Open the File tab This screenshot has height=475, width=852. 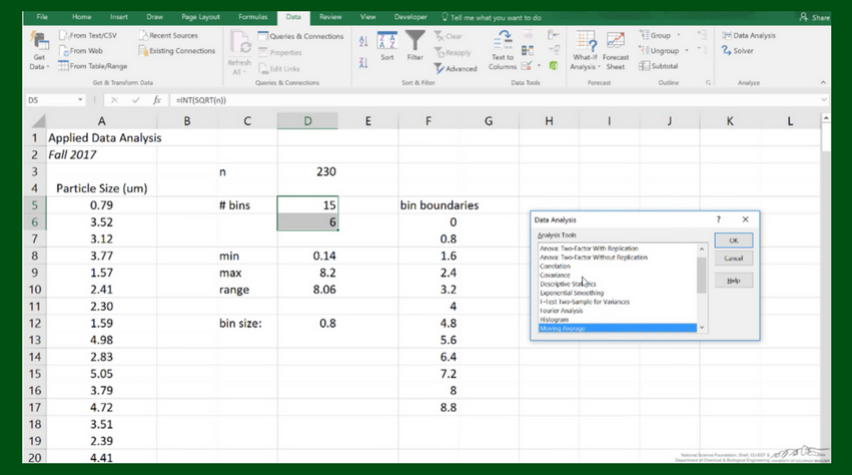[42, 17]
